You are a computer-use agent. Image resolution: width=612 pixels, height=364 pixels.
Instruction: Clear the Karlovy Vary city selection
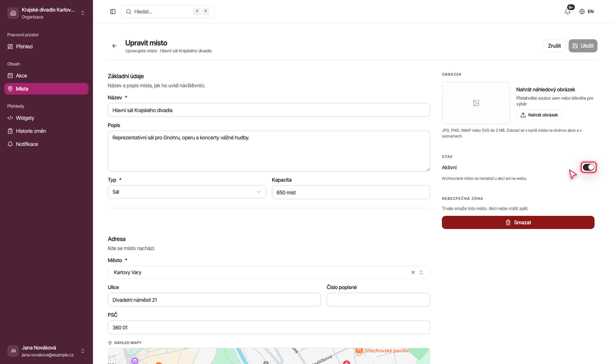tap(413, 272)
